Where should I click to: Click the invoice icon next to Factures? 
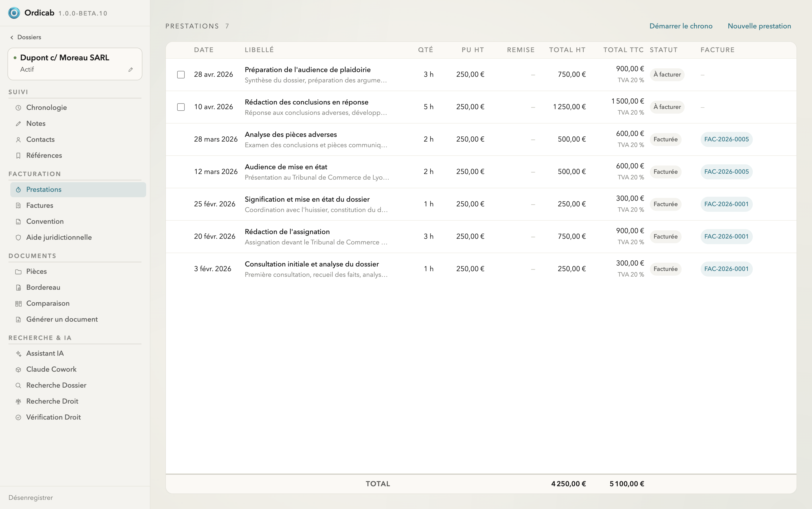point(19,205)
